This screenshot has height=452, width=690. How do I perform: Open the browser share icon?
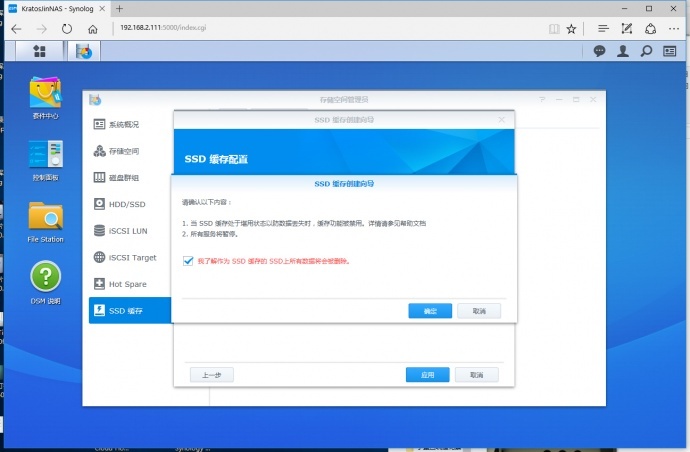(x=650, y=29)
